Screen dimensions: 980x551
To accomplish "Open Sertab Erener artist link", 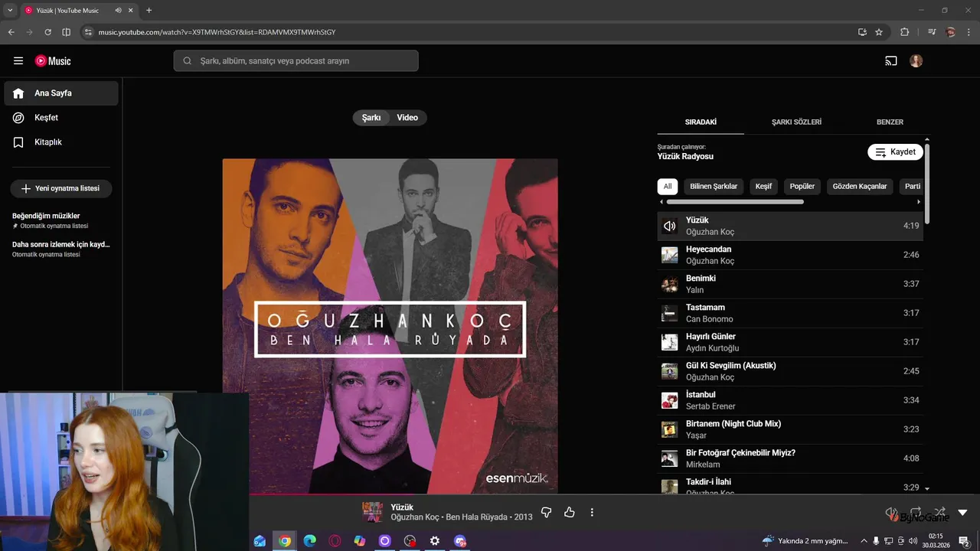I will 710,406.
